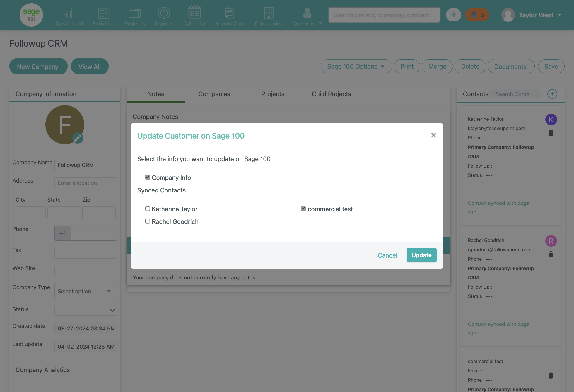Viewport: 574px width, 392px height.
Task: Expand the Contacts nav dropdown arrow
Action: pyautogui.click(x=321, y=23)
